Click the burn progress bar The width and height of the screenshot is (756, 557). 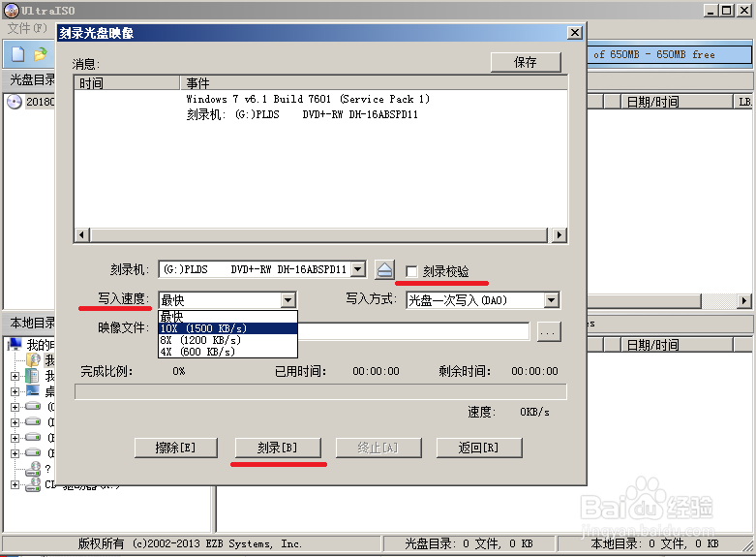click(x=320, y=391)
